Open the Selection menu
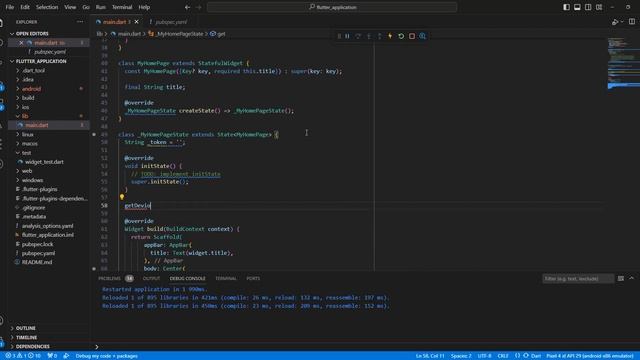The width and height of the screenshot is (640, 360). click(x=47, y=7)
